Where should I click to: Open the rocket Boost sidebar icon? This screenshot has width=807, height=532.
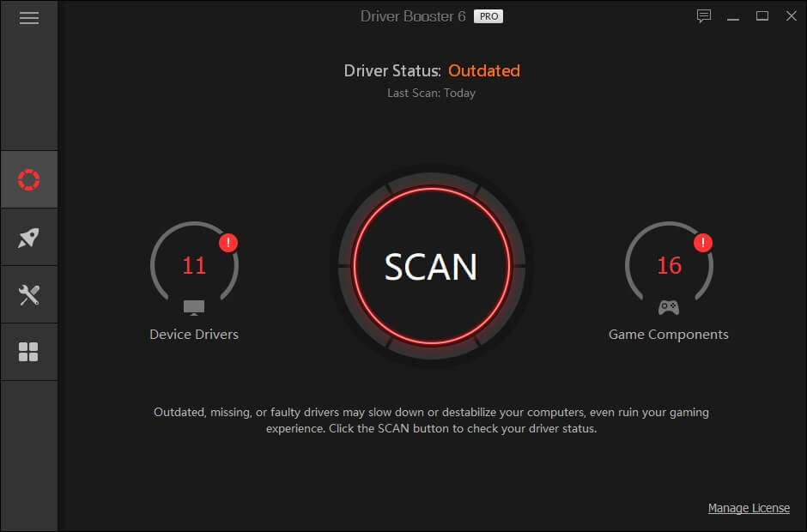tap(29, 237)
